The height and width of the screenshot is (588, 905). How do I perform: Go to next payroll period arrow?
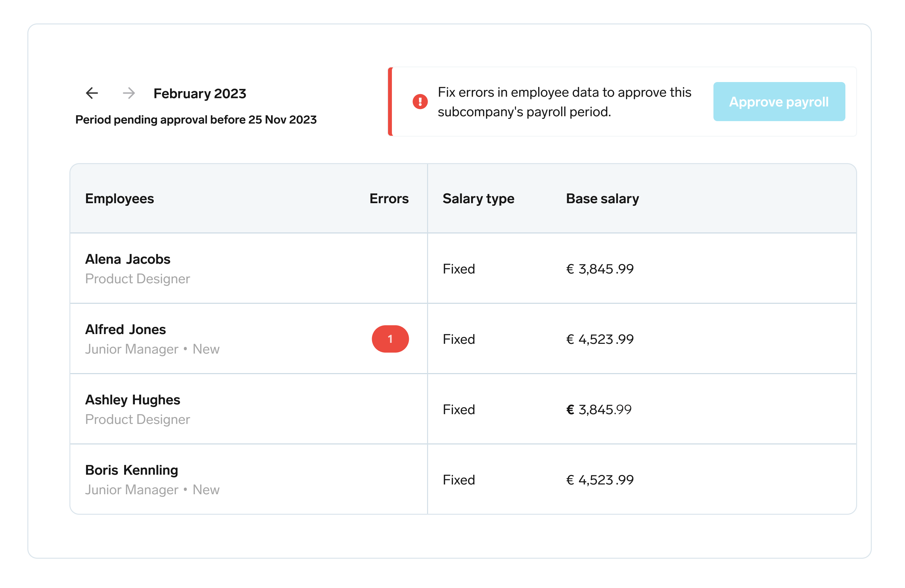(129, 93)
